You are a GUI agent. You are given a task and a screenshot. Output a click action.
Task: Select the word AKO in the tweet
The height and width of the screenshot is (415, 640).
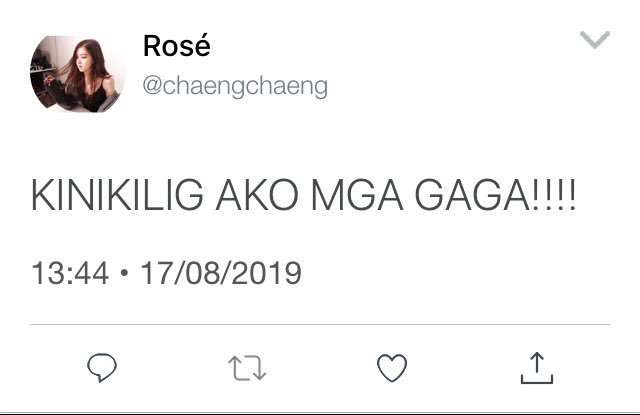point(258,195)
